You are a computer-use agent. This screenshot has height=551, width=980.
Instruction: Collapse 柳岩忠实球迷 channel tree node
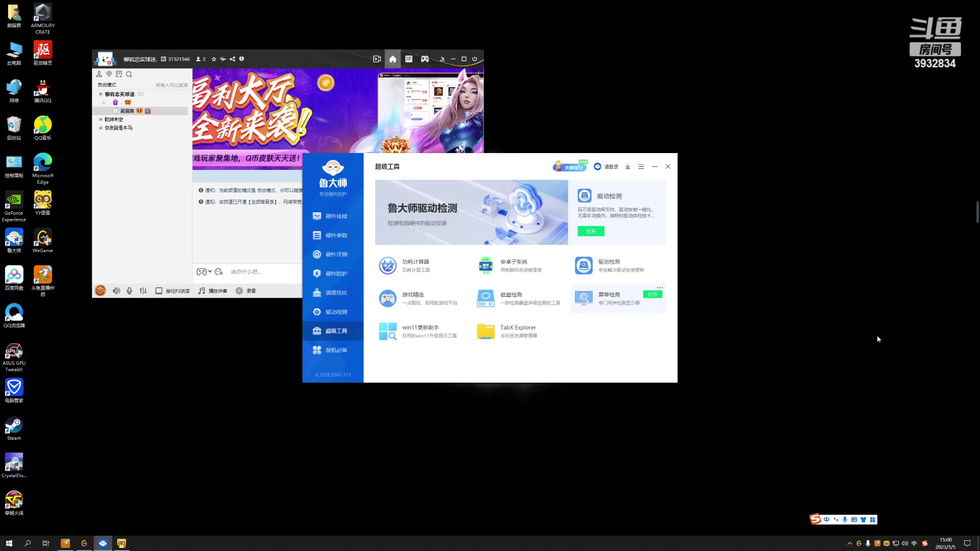click(101, 94)
